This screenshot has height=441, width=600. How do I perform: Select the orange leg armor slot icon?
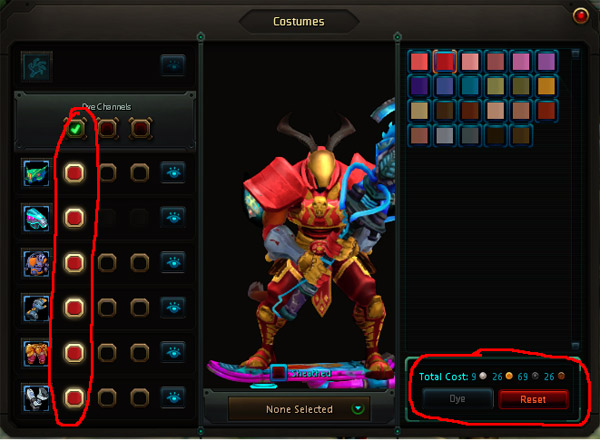[36, 353]
